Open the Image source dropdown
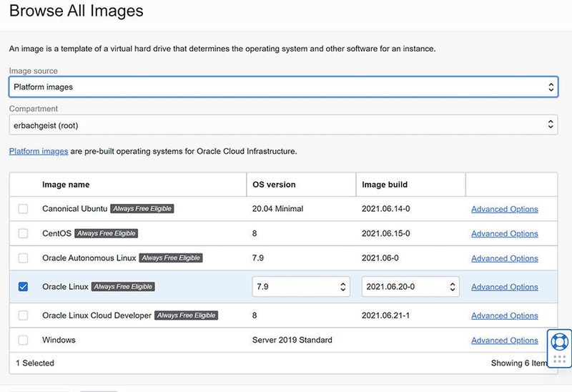This screenshot has height=392, width=572. (283, 87)
